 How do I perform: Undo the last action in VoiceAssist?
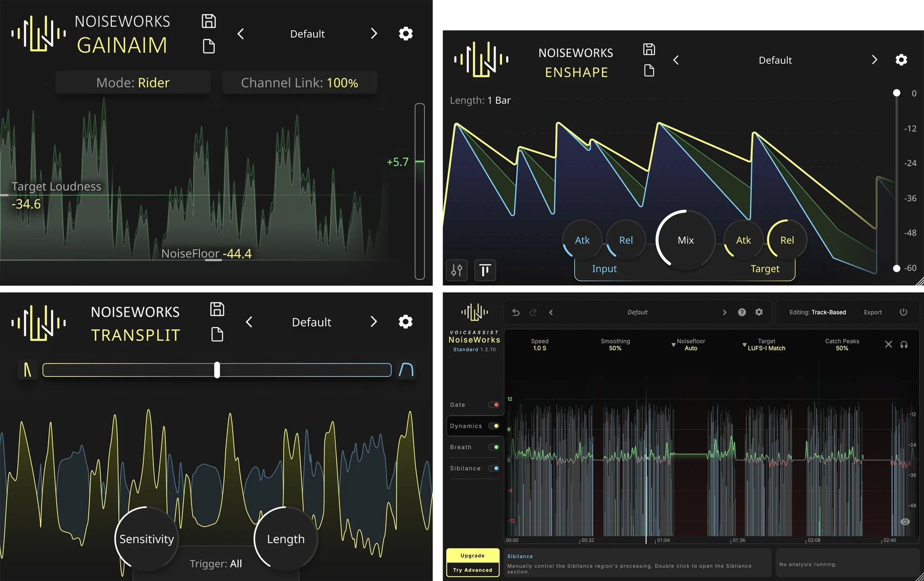click(x=516, y=312)
